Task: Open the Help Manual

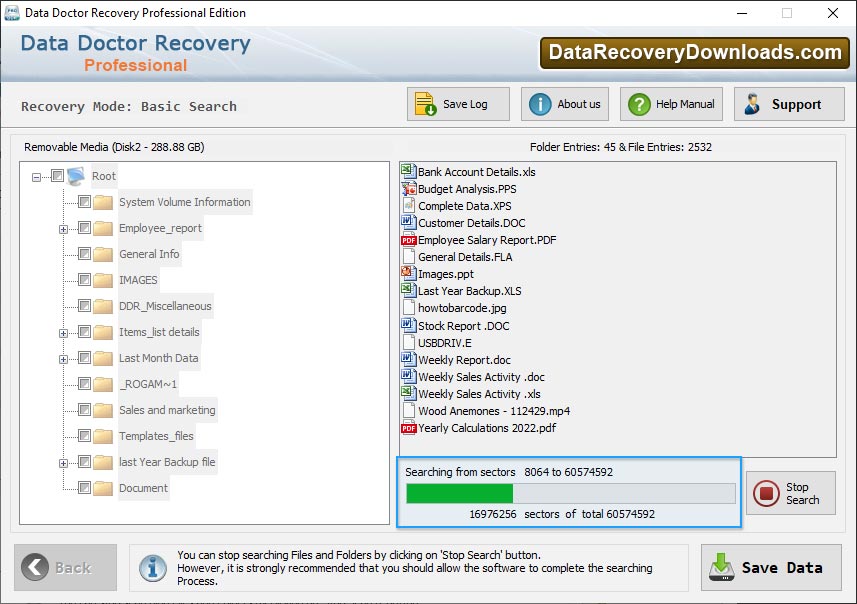Action: tap(671, 104)
